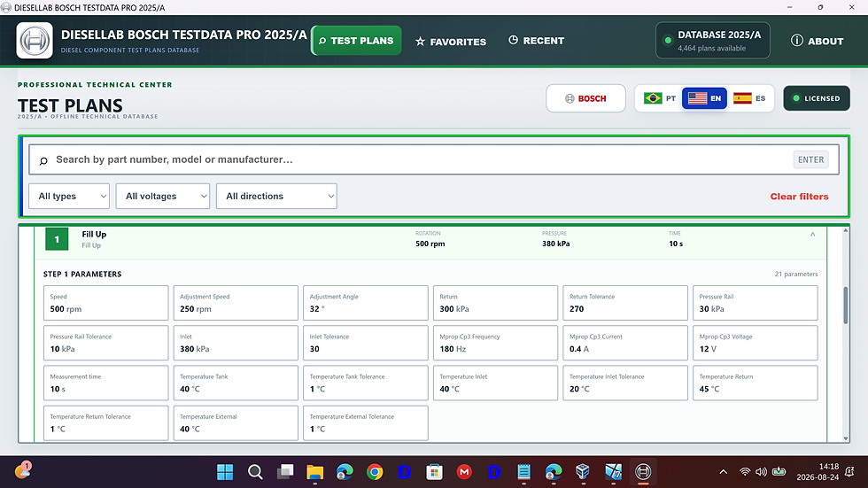Click the Measurement time 10 s card
Image resolution: width=868 pixels, height=488 pixels.
(x=105, y=383)
